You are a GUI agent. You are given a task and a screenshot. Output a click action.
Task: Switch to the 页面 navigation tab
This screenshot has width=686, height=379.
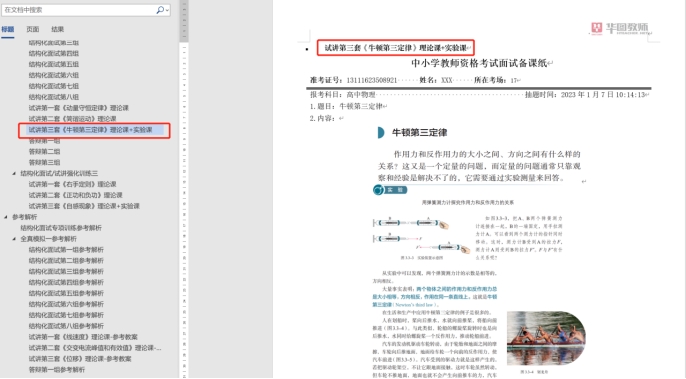[32, 29]
